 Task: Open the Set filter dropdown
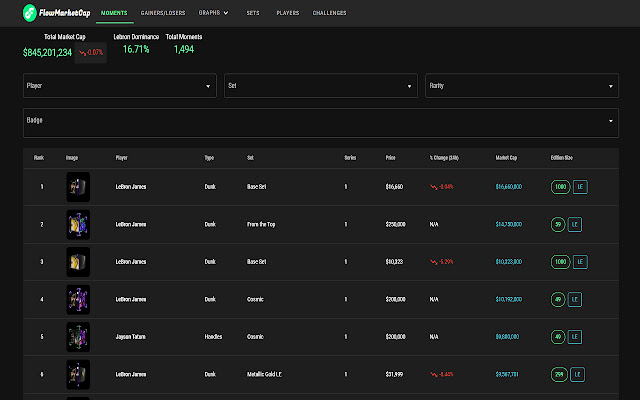point(321,86)
